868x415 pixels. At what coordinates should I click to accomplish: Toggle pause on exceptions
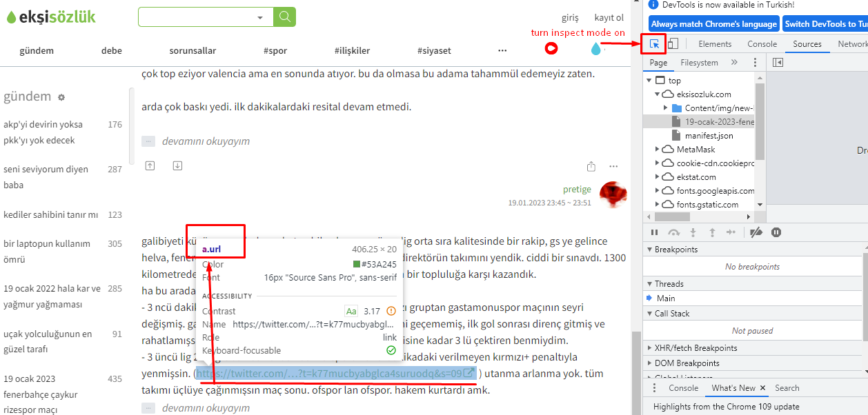pyautogui.click(x=776, y=232)
